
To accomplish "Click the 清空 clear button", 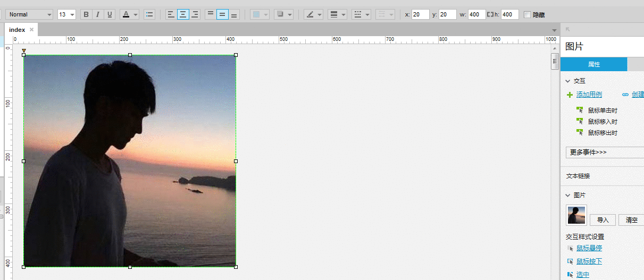I will [x=631, y=220].
